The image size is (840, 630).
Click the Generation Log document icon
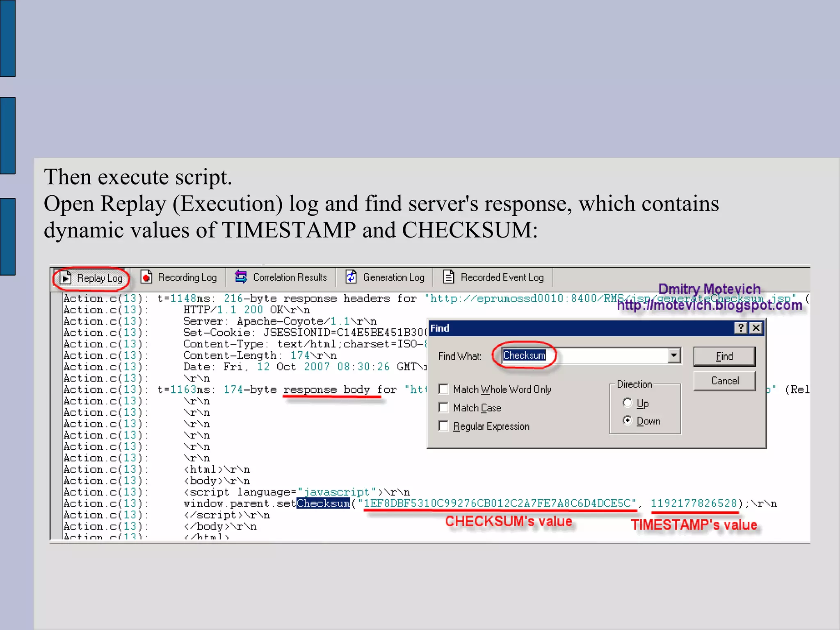(x=351, y=277)
